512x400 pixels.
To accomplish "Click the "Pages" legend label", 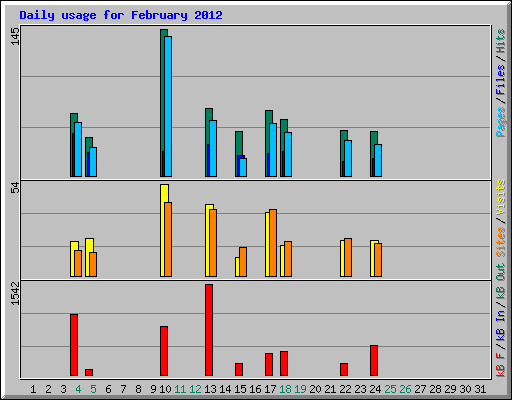I will (501, 122).
